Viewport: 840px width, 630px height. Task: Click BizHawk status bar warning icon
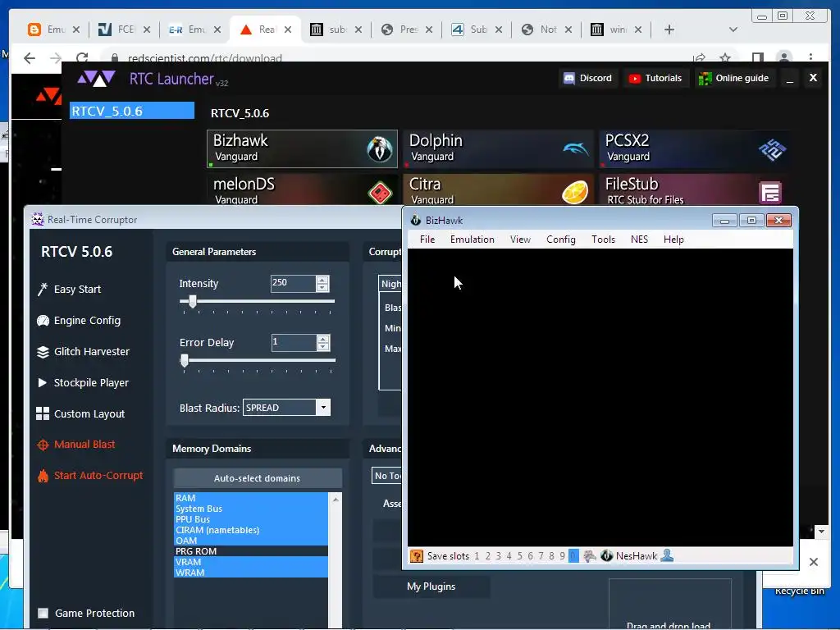point(416,556)
